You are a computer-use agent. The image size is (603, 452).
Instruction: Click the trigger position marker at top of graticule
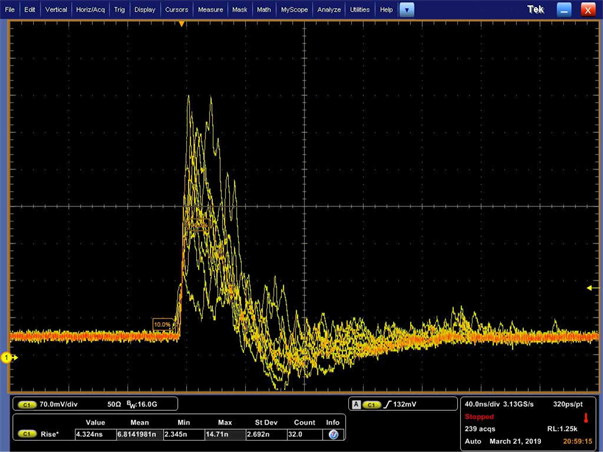tap(181, 24)
